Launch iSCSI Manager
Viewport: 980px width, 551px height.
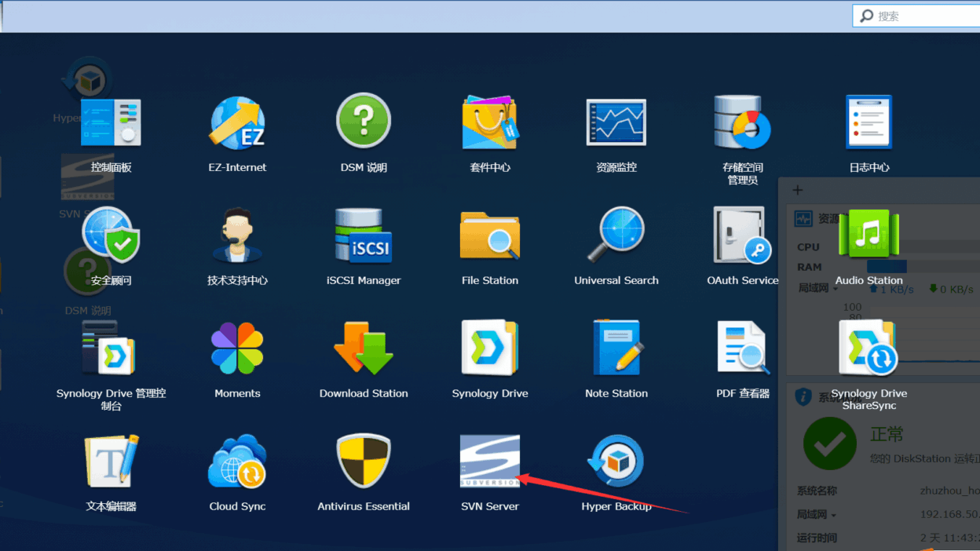pos(364,236)
